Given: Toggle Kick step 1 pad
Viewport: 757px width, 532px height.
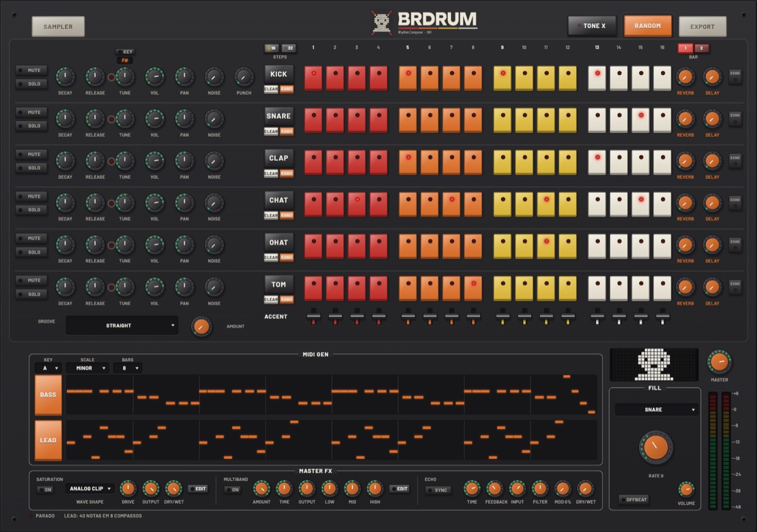Looking at the screenshot, I should pyautogui.click(x=314, y=78).
